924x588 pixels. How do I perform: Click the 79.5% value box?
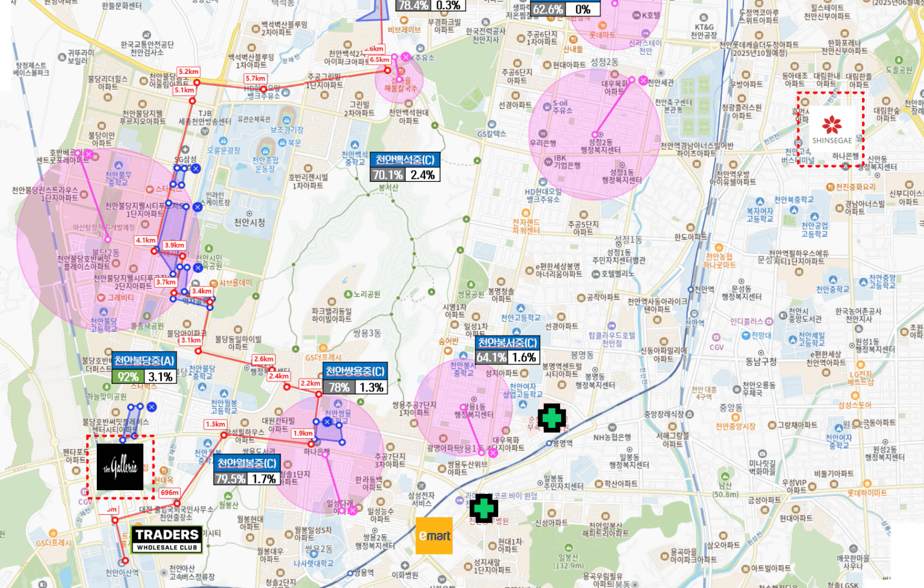(230, 478)
